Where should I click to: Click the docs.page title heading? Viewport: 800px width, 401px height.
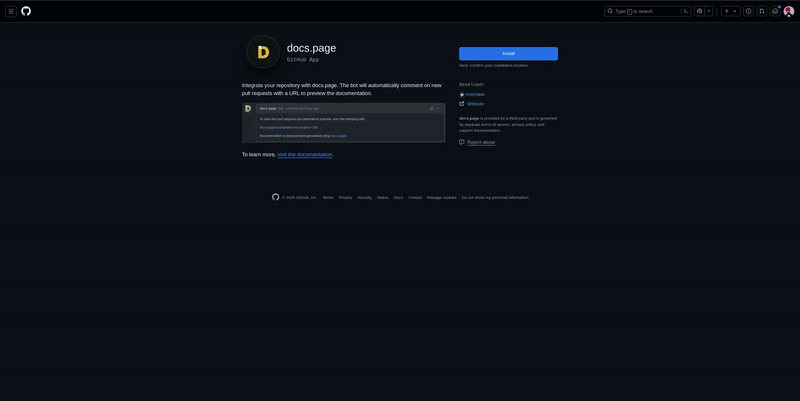click(x=311, y=48)
